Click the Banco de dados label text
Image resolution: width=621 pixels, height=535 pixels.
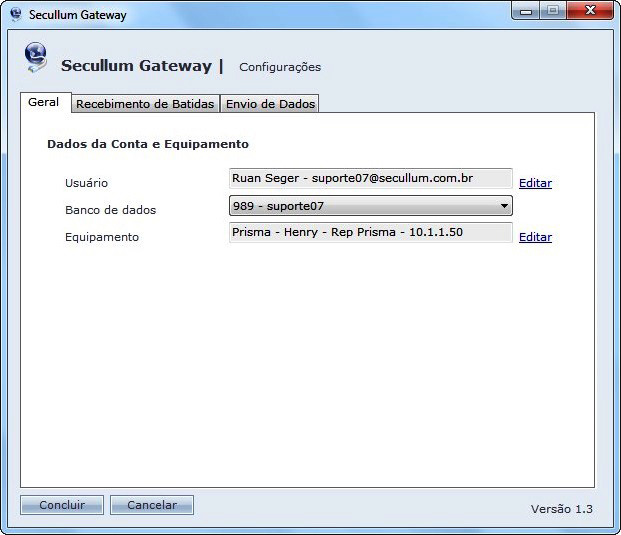point(110,210)
